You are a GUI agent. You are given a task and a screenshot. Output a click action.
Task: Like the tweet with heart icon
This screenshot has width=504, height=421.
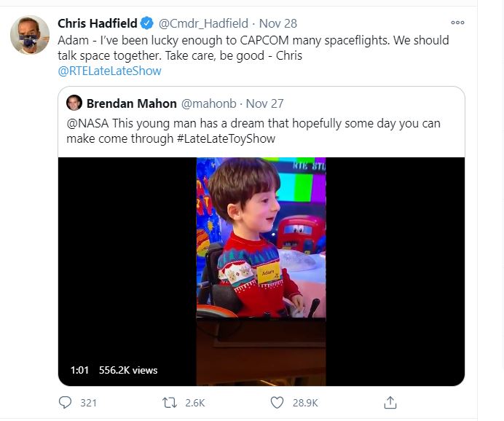click(277, 402)
